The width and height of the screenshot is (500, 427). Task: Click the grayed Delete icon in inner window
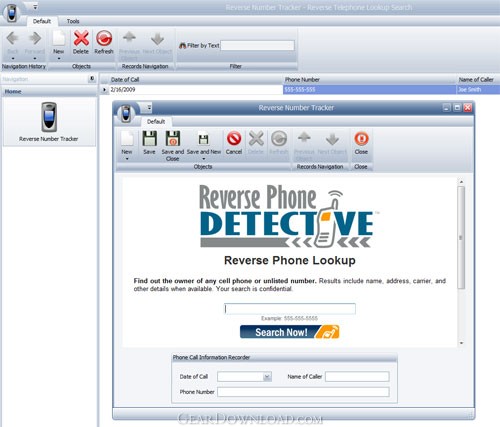[256, 138]
